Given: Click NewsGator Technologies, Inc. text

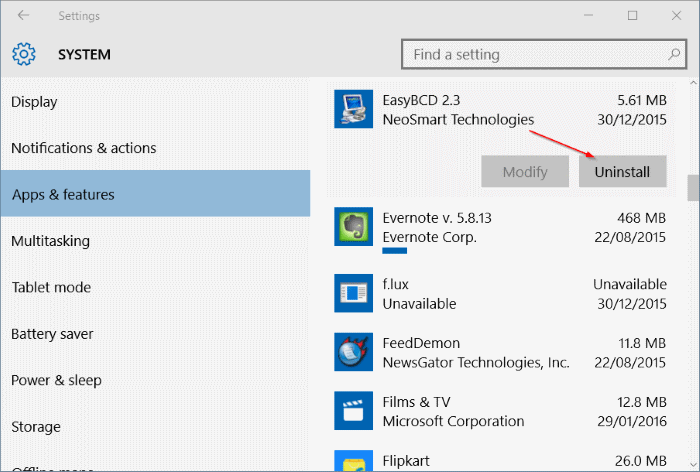Looking at the screenshot, I should (x=476, y=363).
